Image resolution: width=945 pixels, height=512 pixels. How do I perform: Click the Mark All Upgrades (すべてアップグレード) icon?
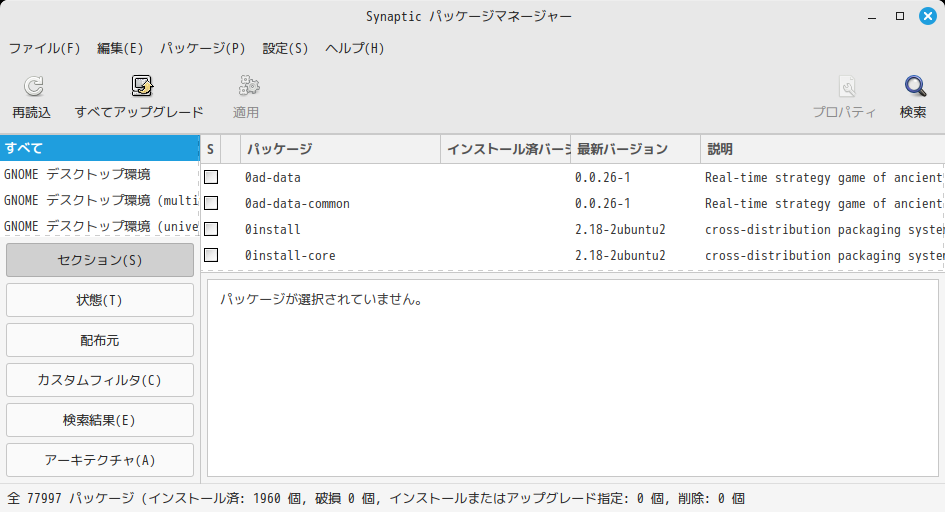pyautogui.click(x=141, y=87)
